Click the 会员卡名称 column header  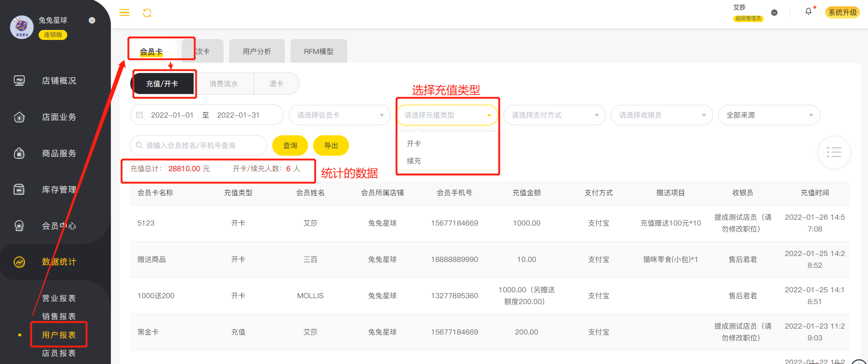[x=155, y=193]
